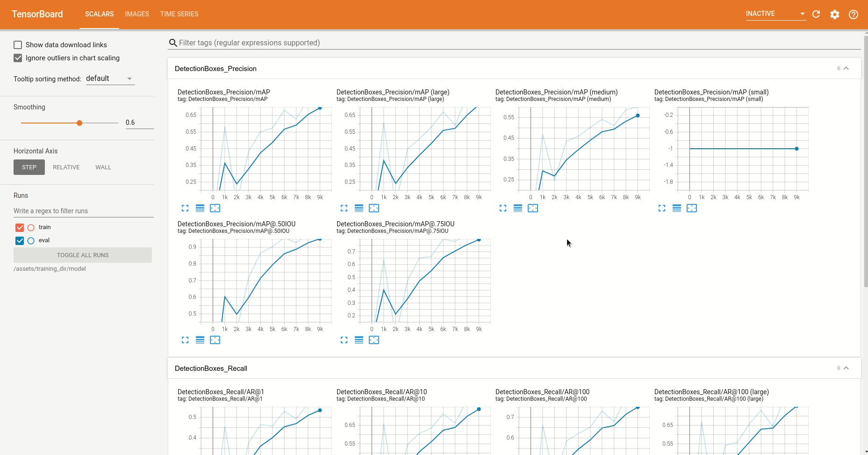Click the /assets/training_dir/model path text
This screenshot has width=868, height=455.
pyautogui.click(x=50, y=269)
